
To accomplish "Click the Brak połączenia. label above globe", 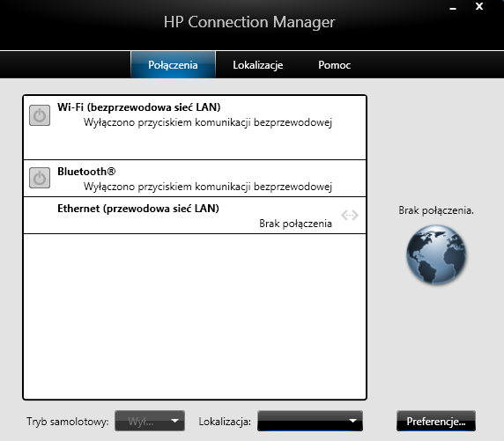I will 436,210.
